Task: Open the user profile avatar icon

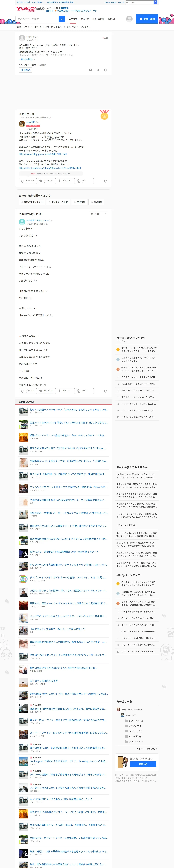Action: pyautogui.click(x=129, y=19)
